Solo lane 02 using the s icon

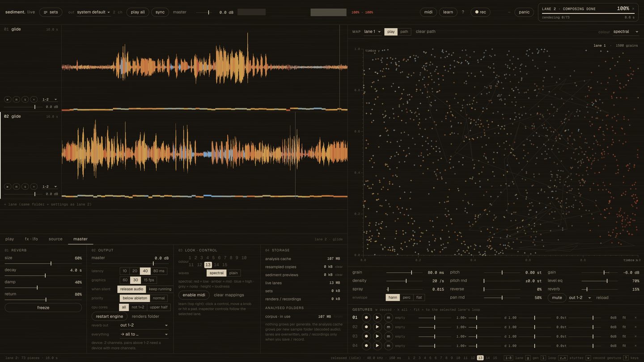[25, 186]
